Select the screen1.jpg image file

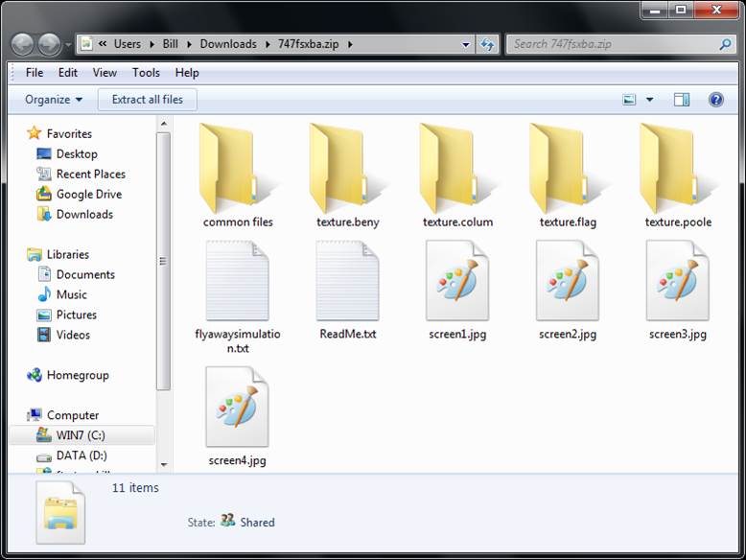[x=457, y=281]
